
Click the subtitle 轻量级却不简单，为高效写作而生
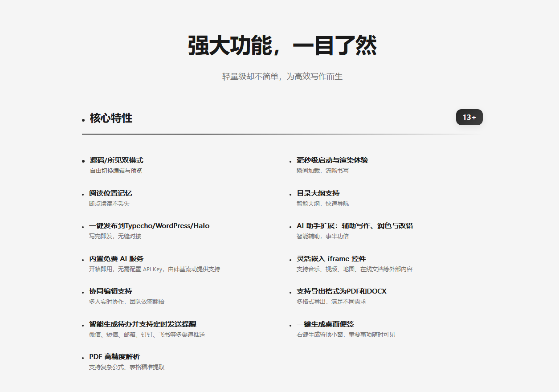pos(282,77)
